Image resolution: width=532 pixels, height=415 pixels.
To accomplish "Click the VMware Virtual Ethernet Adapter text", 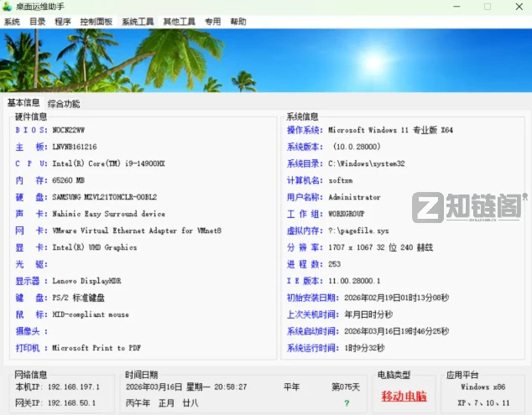I will 137,231.
